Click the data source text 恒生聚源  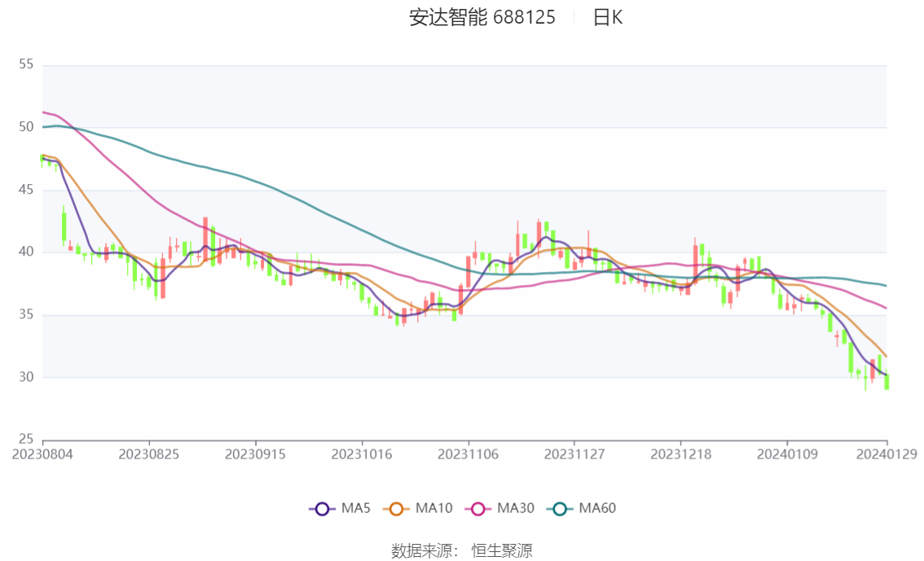(502, 551)
